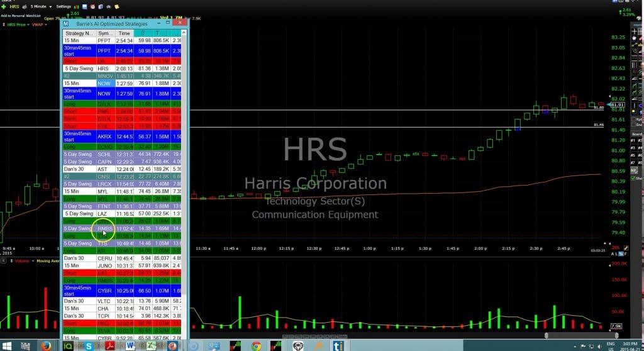Click the Dan's 30 VLTC row

click(122, 301)
